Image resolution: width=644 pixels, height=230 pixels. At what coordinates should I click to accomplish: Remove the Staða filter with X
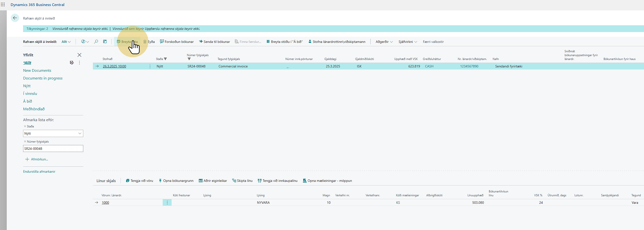(x=25, y=126)
